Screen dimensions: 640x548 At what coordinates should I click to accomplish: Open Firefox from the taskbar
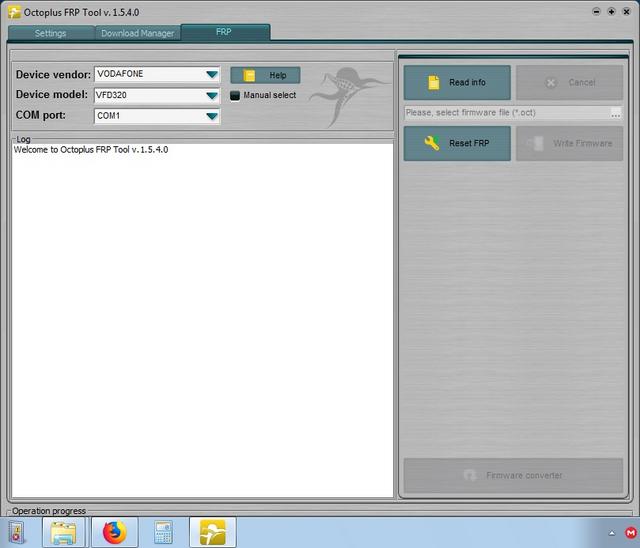tap(115, 532)
